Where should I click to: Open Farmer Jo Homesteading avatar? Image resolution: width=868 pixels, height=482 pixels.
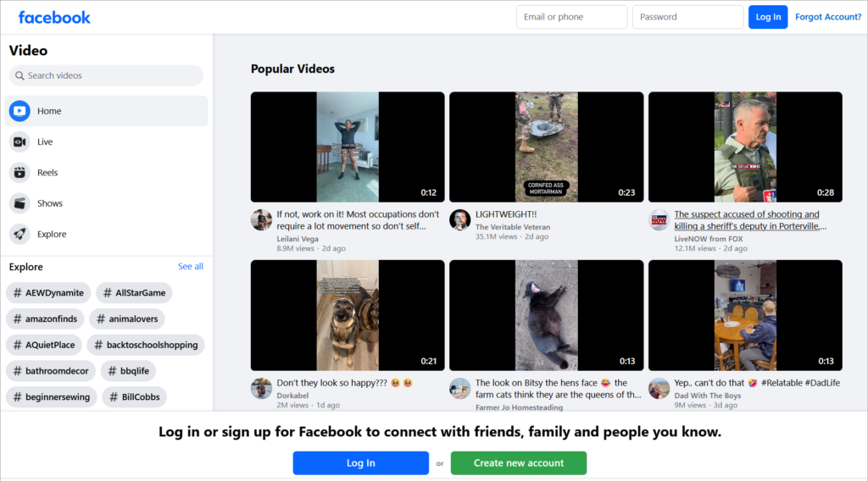pyautogui.click(x=460, y=389)
